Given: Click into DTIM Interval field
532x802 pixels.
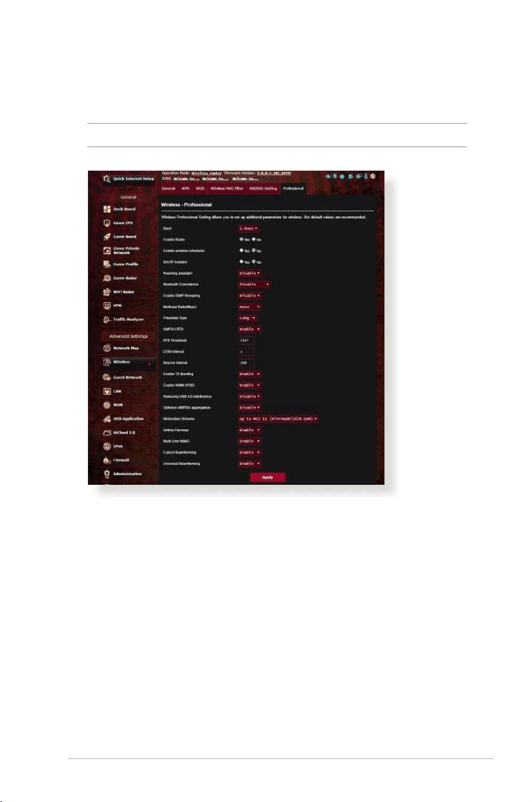Looking at the screenshot, I should [246, 352].
